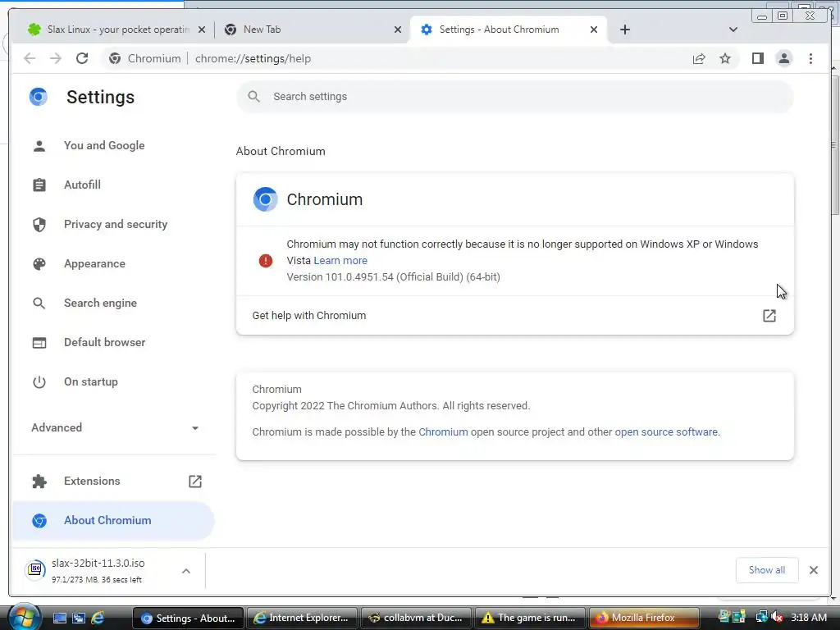Click Show all downloads button

767,570
